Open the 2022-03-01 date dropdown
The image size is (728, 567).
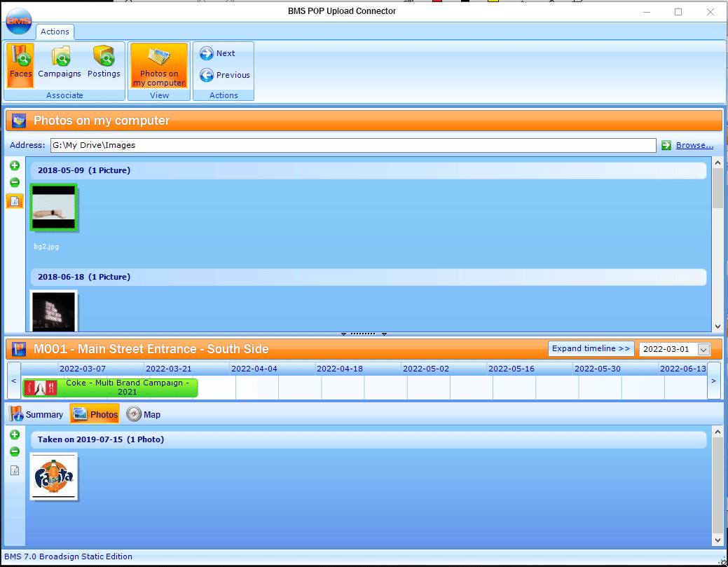tap(704, 349)
